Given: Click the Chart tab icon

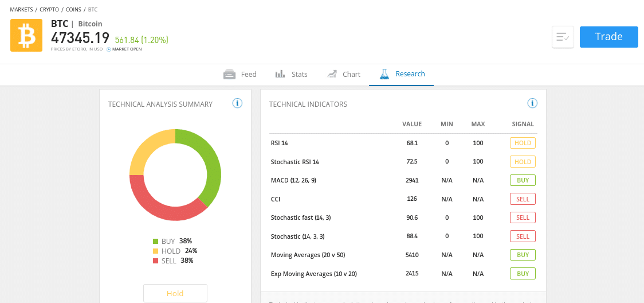Looking at the screenshot, I should pyautogui.click(x=332, y=74).
